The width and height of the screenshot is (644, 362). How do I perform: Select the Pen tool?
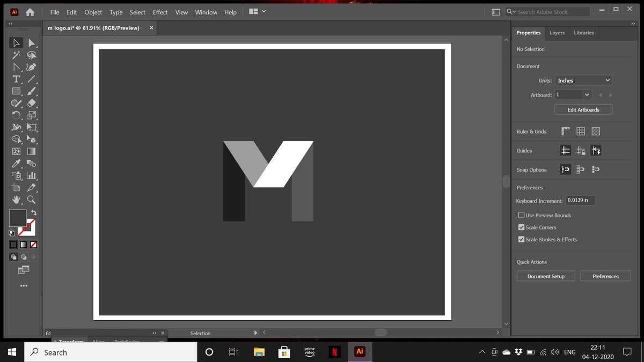[32, 68]
